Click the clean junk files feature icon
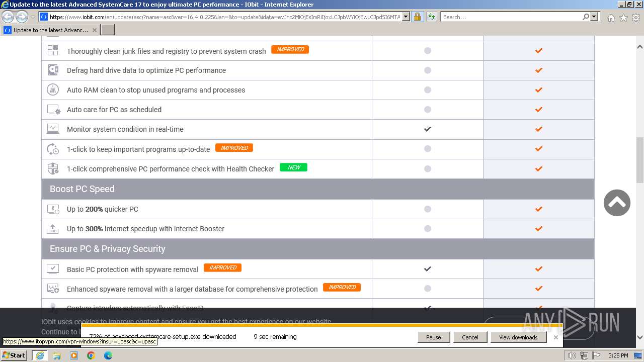 click(53, 50)
